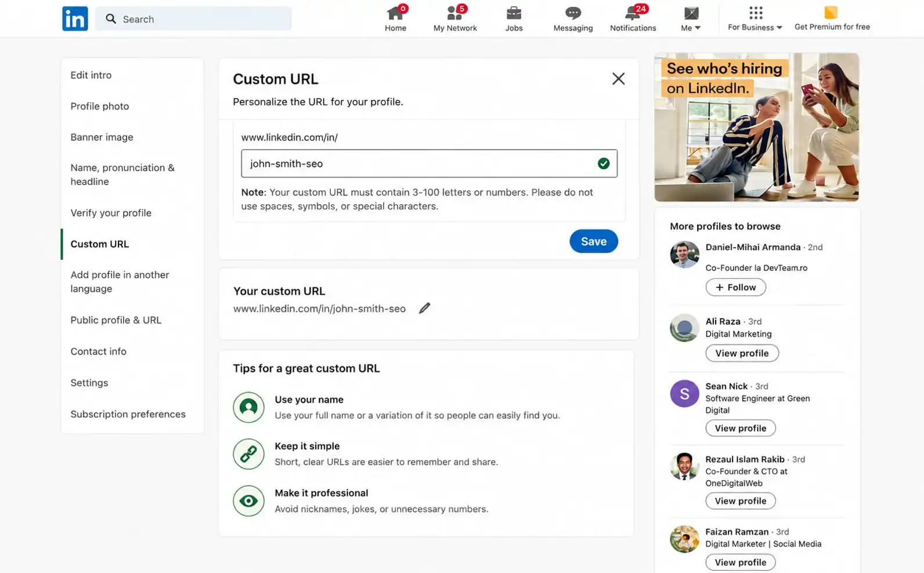Screen dimensions: 924x573
Task: View profile of Rezaul Islam Rakib
Action: tap(741, 501)
